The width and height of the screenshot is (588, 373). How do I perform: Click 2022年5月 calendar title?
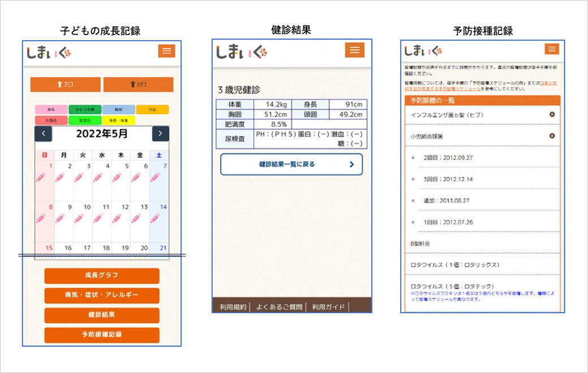pos(102,134)
